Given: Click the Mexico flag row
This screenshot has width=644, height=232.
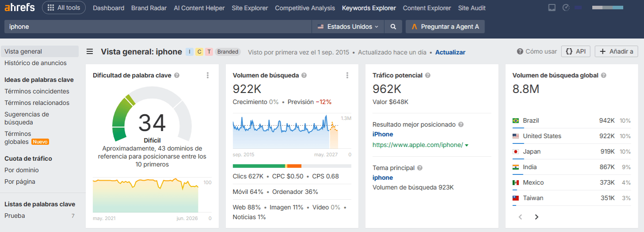Looking at the screenshot, I should pyautogui.click(x=572, y=182).
